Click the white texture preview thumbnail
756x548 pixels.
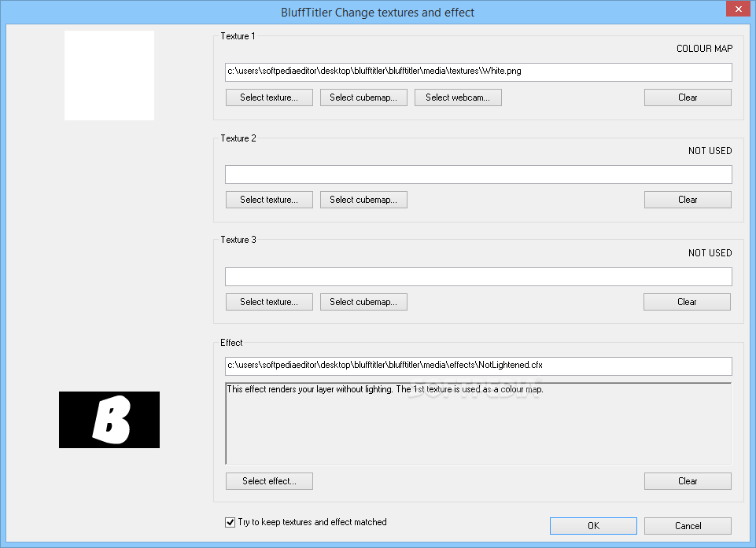coord(109,75)
